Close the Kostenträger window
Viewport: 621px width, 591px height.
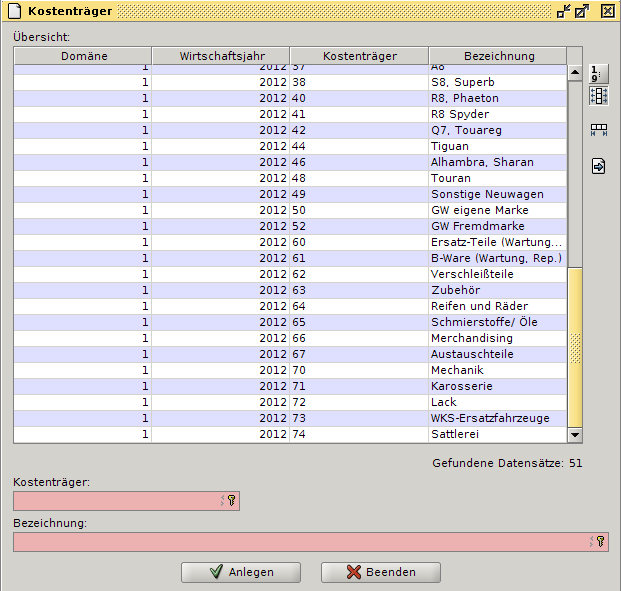pyautogui.click(x=607, y=11)
